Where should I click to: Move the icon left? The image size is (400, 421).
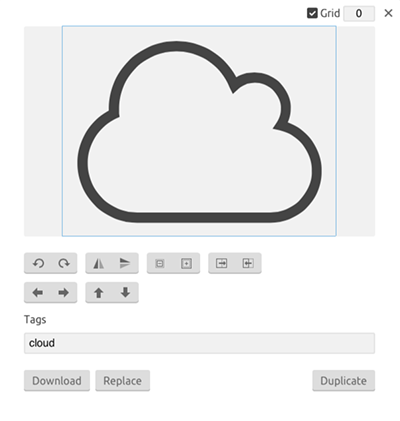pos(37,293)
